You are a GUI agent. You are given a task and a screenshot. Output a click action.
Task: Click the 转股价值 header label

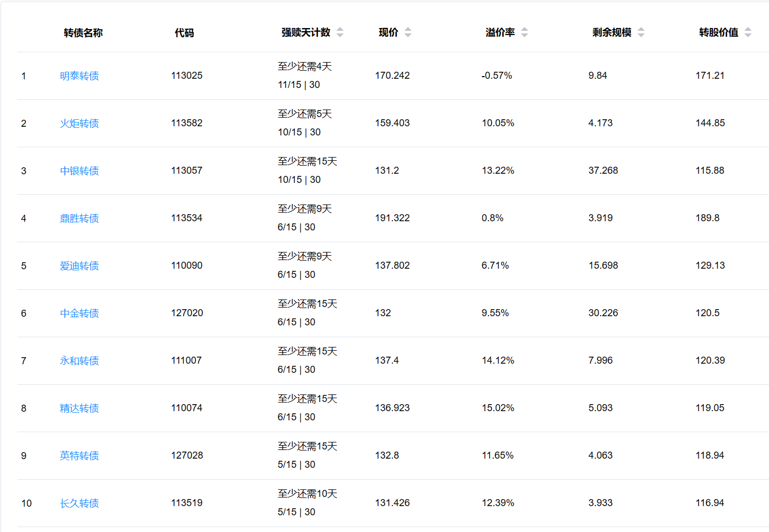click(718, 32)
